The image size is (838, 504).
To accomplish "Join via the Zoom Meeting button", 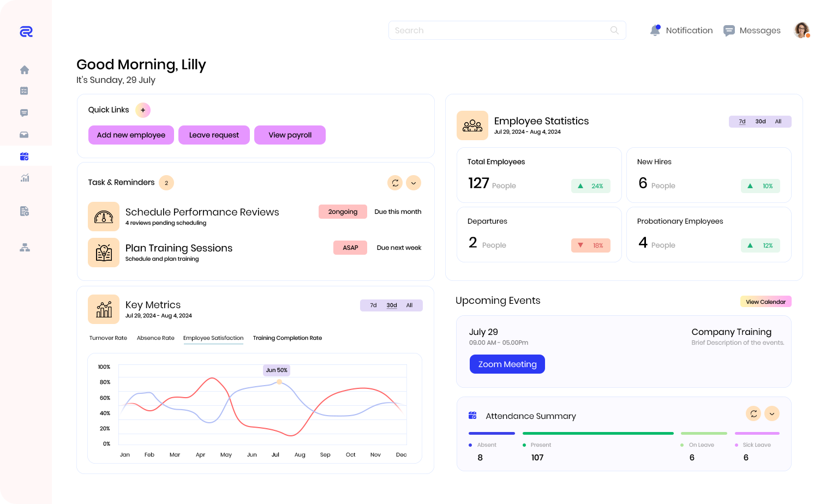I will 507,364.
